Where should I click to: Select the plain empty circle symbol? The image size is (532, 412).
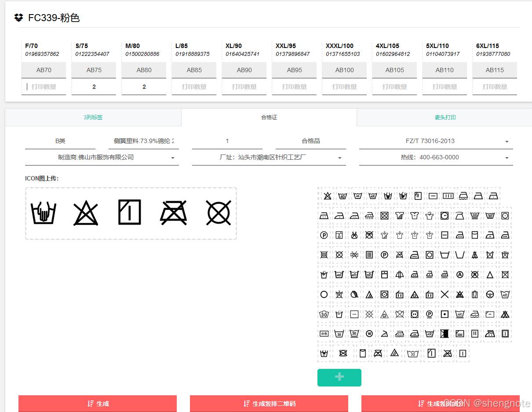[x=324, y=294]
